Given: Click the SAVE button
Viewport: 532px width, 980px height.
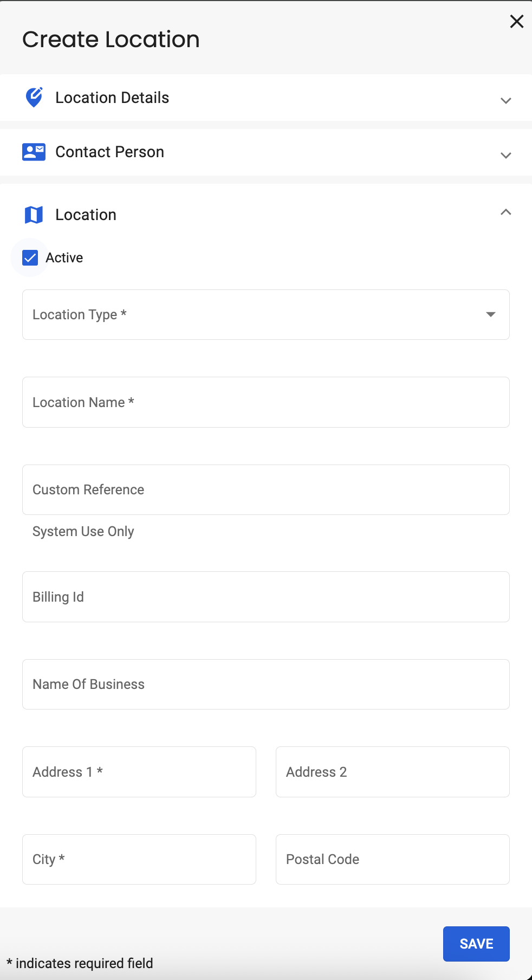Looking at the screenshot, I should tap(476, 944).
